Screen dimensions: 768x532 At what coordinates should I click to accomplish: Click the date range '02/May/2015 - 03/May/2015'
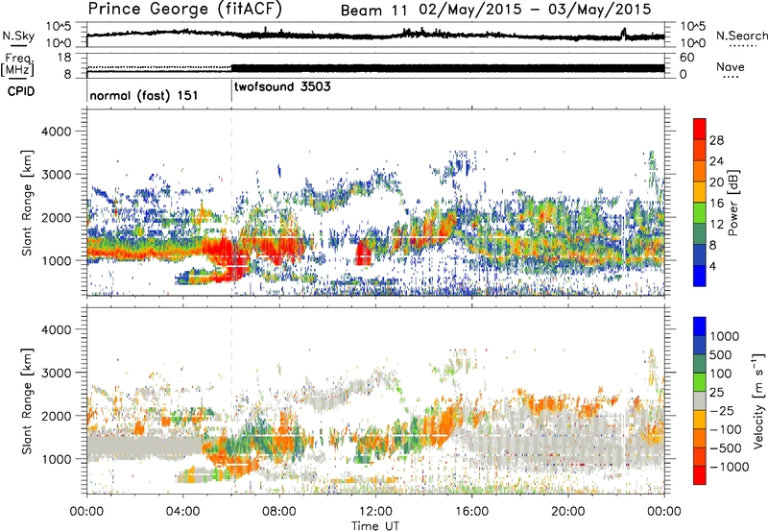coord(535,10)
